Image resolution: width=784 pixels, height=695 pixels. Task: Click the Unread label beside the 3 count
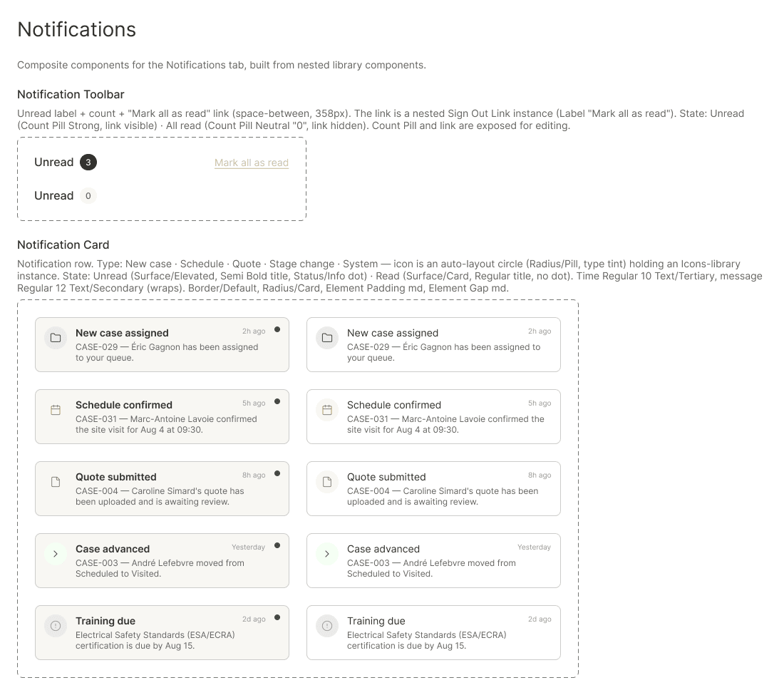54,162
